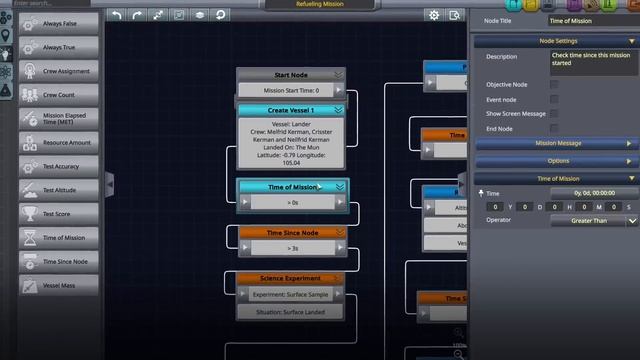Click the dark grey icon in top-right bar
Viewport: 640px width, 360px height.
point(548,4)
